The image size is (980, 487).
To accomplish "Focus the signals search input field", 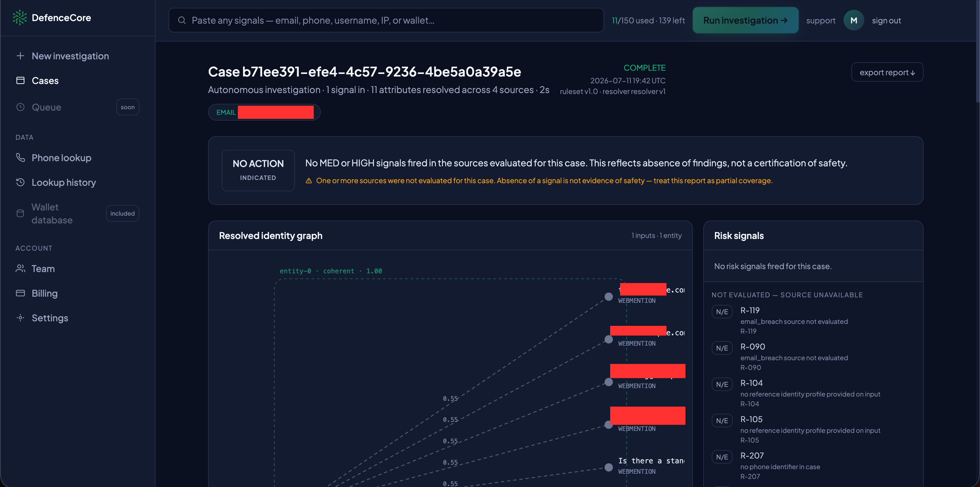I will tap(386, 20).
